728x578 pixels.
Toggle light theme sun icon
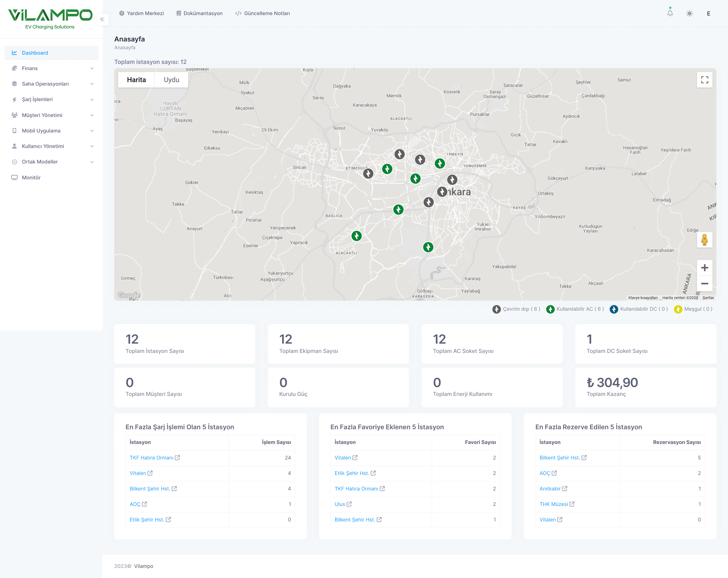[x=689, y=14]
